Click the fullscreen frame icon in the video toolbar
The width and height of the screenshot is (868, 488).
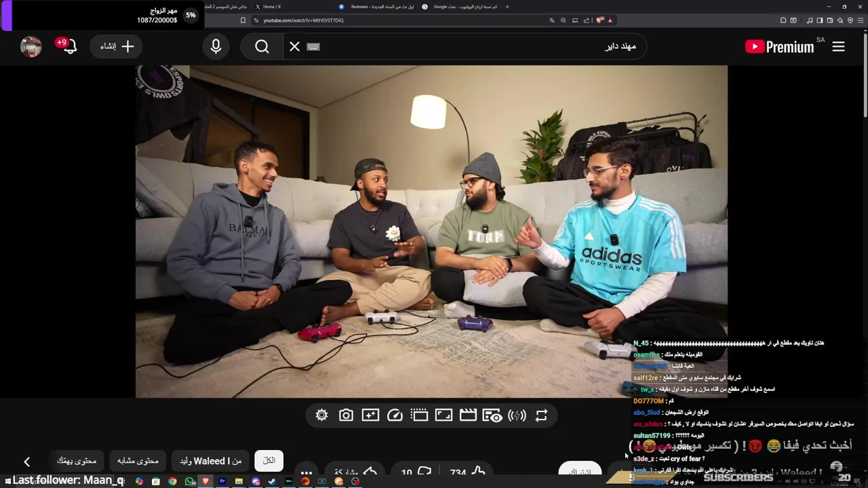(443, 415)
